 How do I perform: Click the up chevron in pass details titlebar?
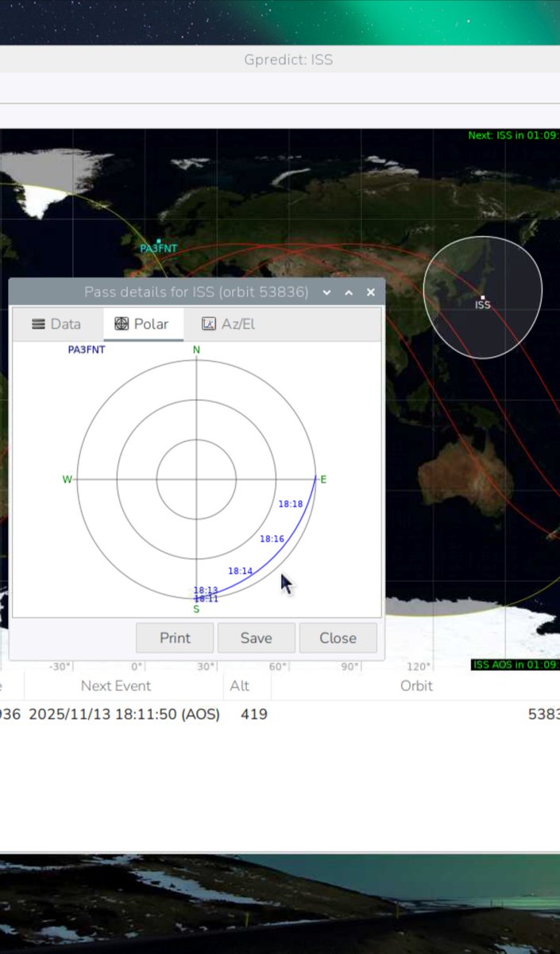click(x=349, y=293)
